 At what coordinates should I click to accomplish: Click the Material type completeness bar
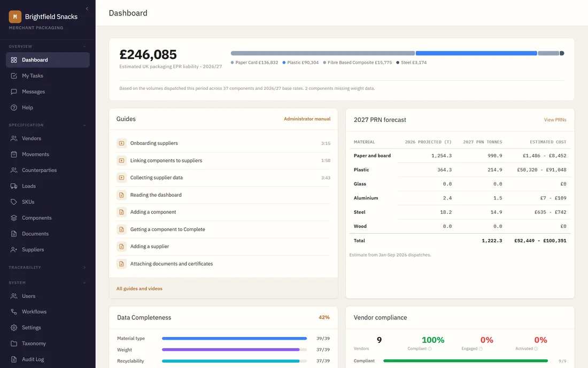click(x=234, y=339)
